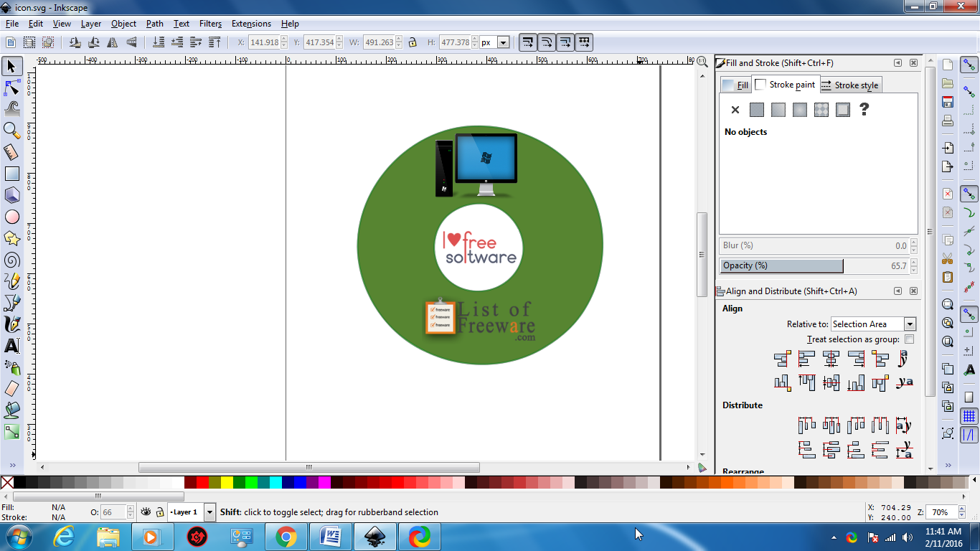Viewport: 980px width, 551px height.
Task: Select the Eraser tool
Action: coord(11,389)
